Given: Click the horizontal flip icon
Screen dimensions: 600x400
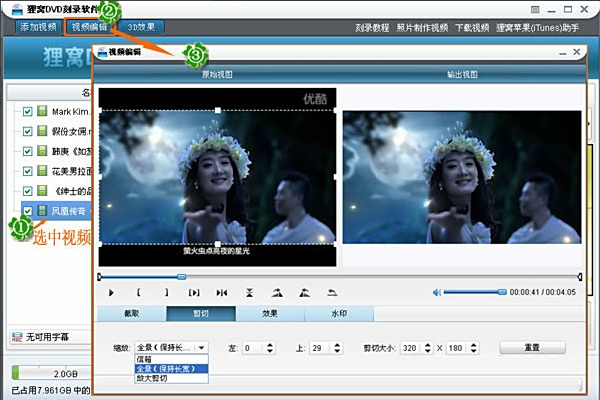Looking at the screenshot, I should coord(222,293).
